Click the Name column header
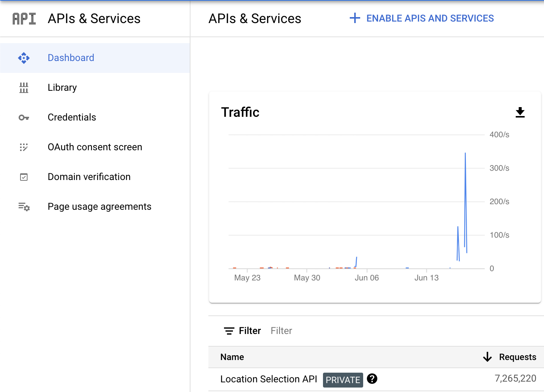544x392 pixels. [x=232, y=357]
